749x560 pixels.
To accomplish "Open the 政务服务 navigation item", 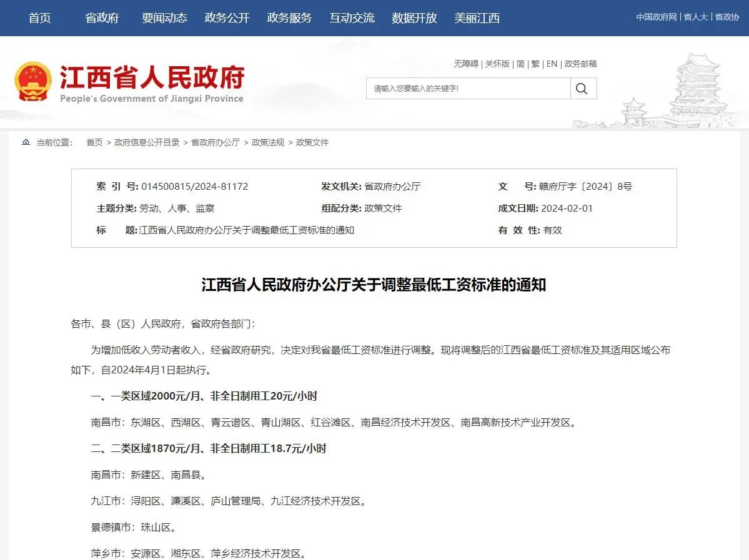I will tap(289, 18).
